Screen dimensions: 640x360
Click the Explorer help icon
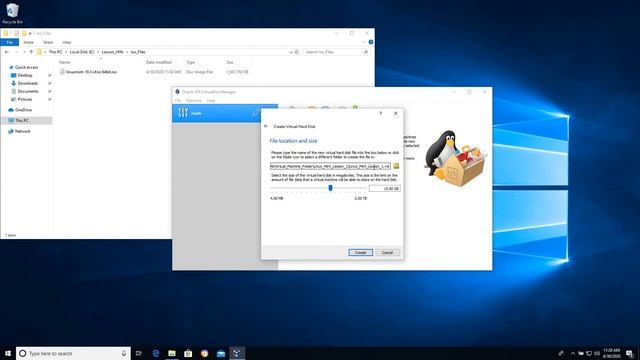[x=371, y=42]
